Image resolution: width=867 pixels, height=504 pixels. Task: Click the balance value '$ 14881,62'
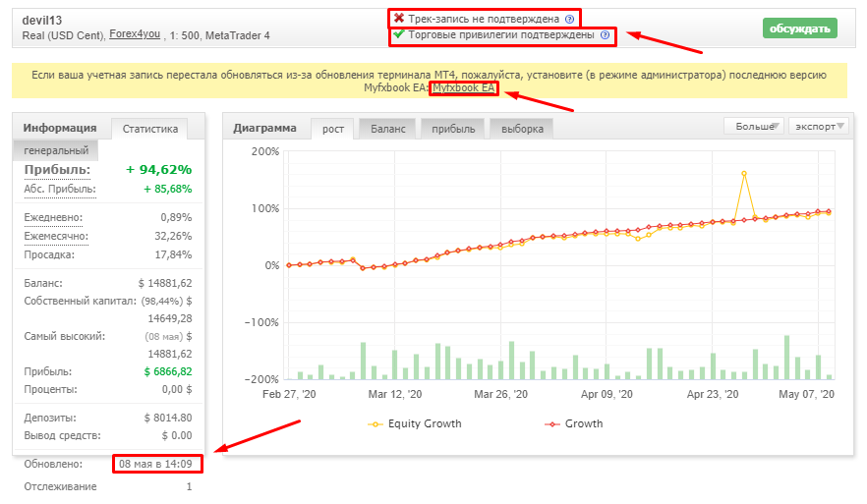165,284
